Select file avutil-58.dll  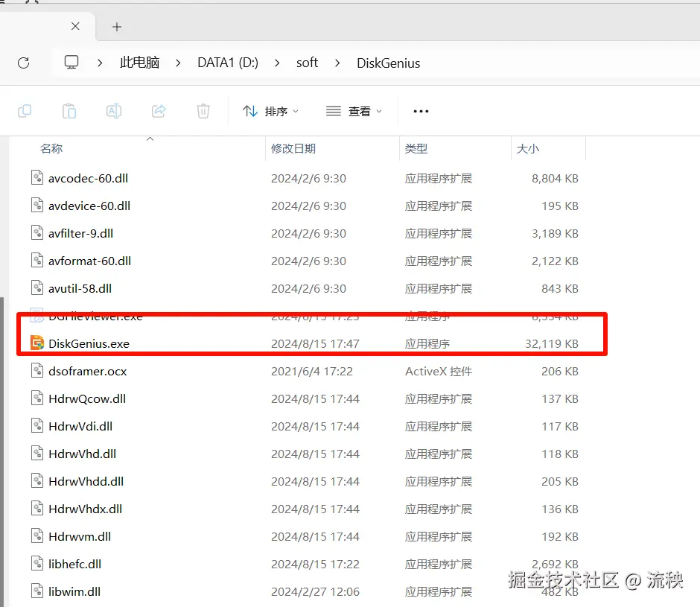pyautogui.click(x=80, y=288)
